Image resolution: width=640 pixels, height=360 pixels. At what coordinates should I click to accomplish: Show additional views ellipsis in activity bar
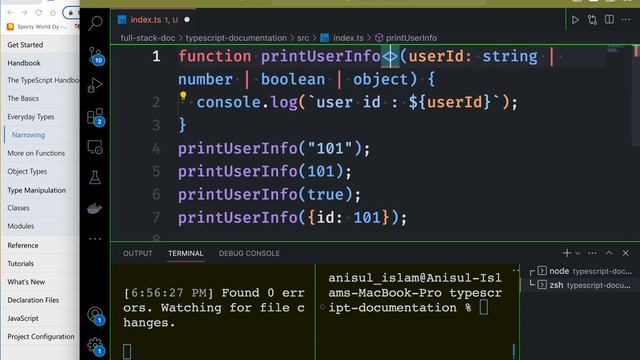pos(95,239)
